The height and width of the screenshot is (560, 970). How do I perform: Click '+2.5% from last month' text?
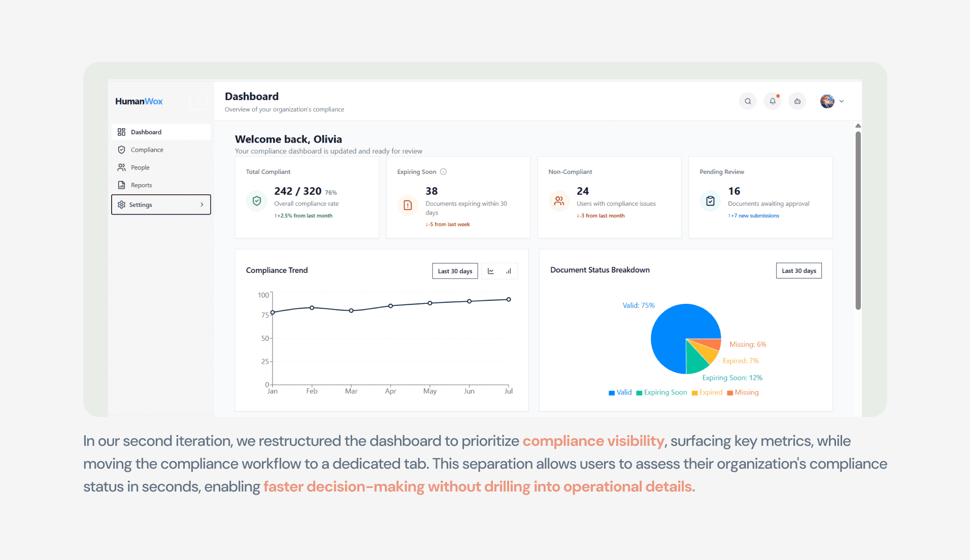[304, 216]
